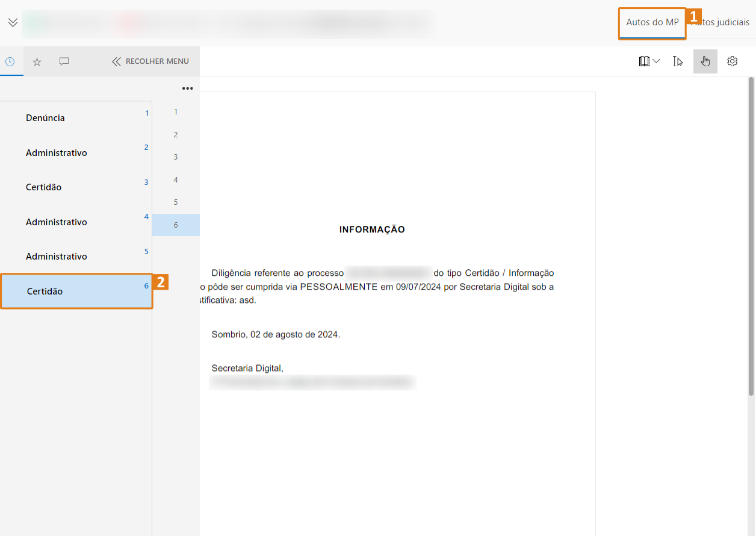
Task: Select the Denúncia document
Action: [x=45, y=118]
